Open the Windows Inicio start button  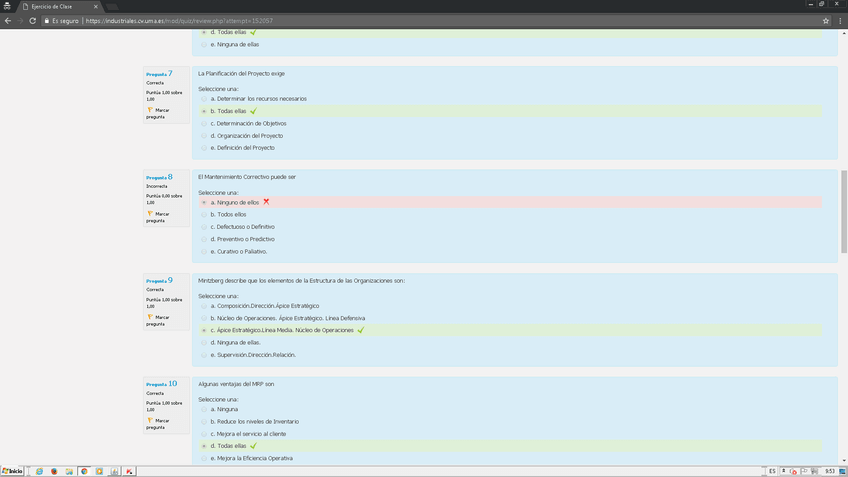(14, 471)
